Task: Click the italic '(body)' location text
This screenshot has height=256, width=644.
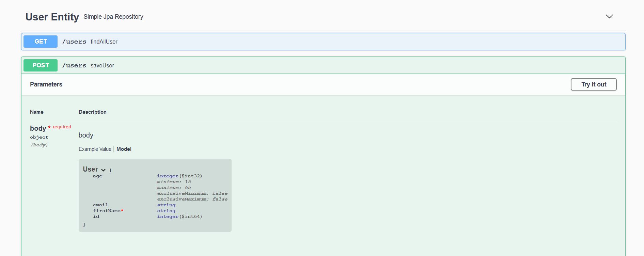Action: pos(40,145)
